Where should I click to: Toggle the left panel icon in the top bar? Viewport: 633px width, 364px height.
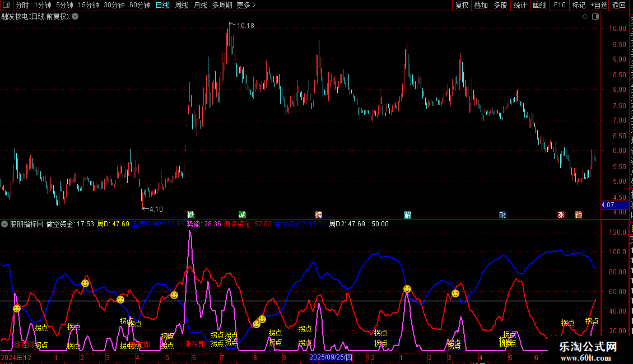(6, 5)
